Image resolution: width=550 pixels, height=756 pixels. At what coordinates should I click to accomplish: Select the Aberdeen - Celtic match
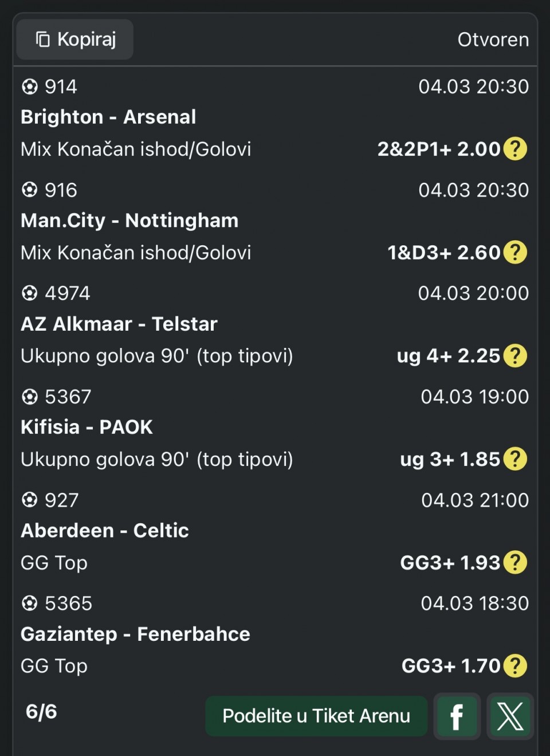[x=105, y=531]
